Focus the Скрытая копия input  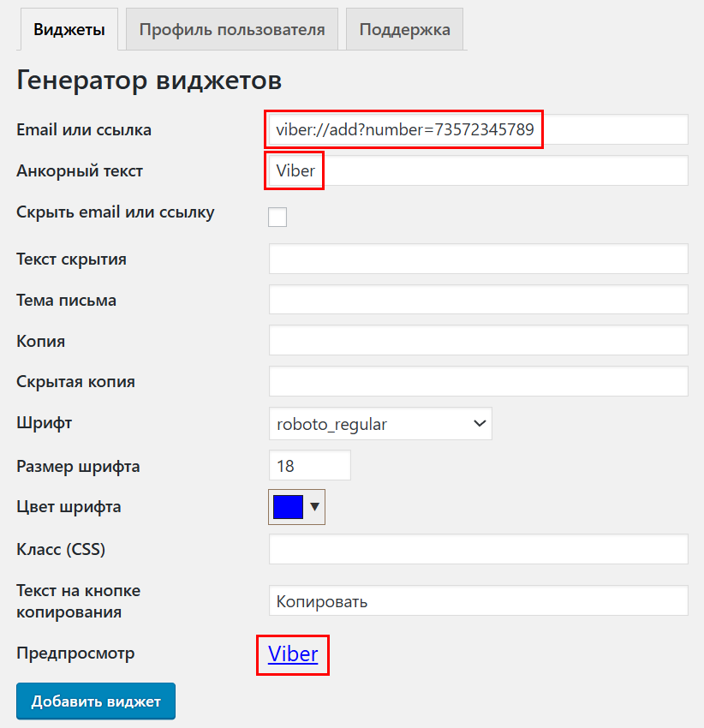click(478, 380)
